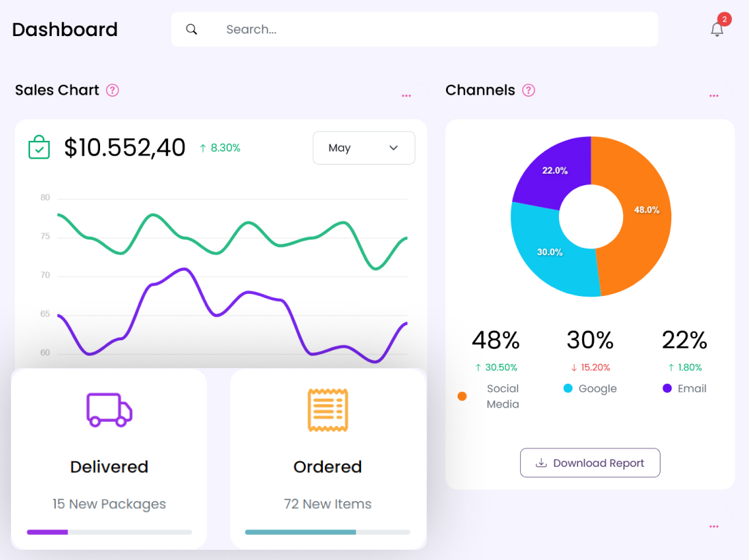
Task: Click the Sales Chart help icon
Action: [x=113, y=90]
